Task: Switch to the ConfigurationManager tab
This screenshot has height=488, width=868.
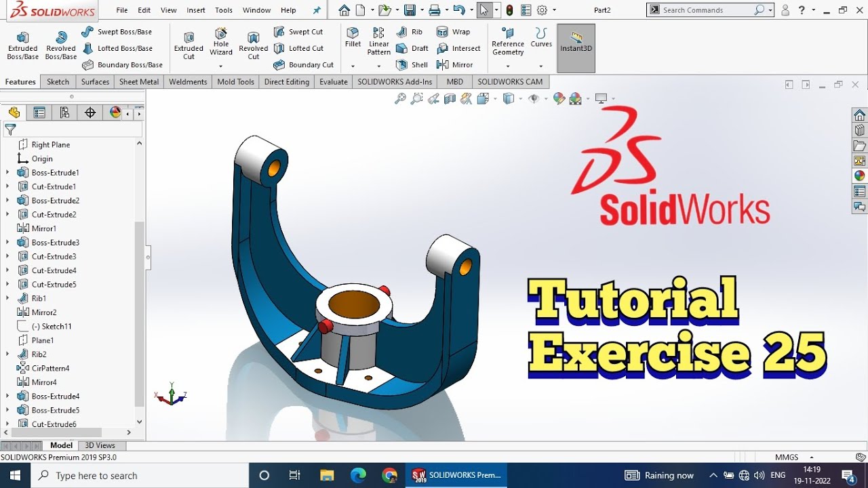Action: 64,113
